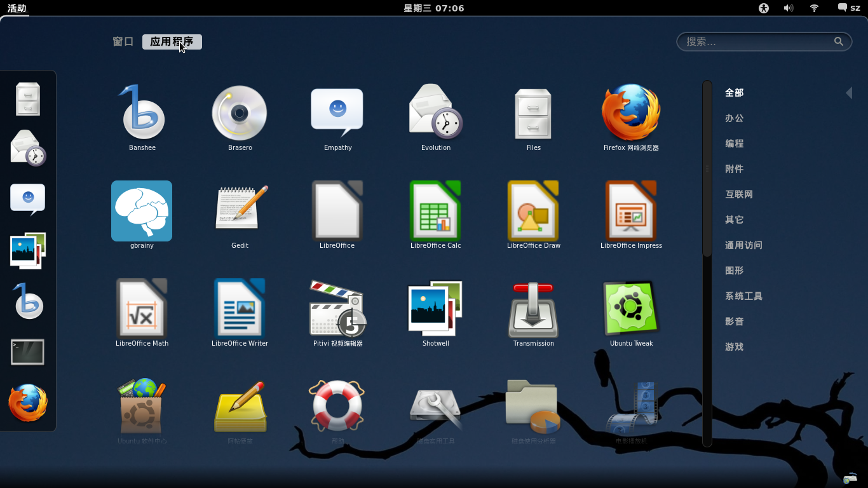The height and width of the screenshot is (488, 868).
Task: Filter apps by 图形 category
Action: (x=735, y=271)
